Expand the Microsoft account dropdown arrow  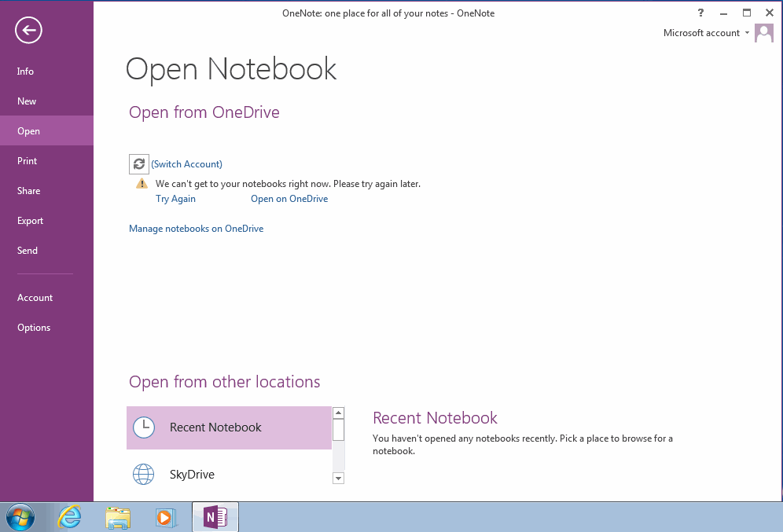coord(747,33)
